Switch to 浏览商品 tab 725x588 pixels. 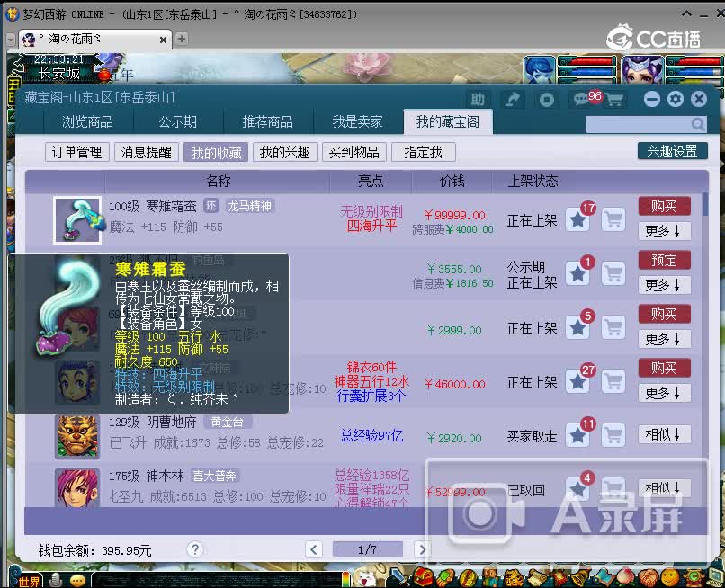pyautogui.click(x=88, y=122)
